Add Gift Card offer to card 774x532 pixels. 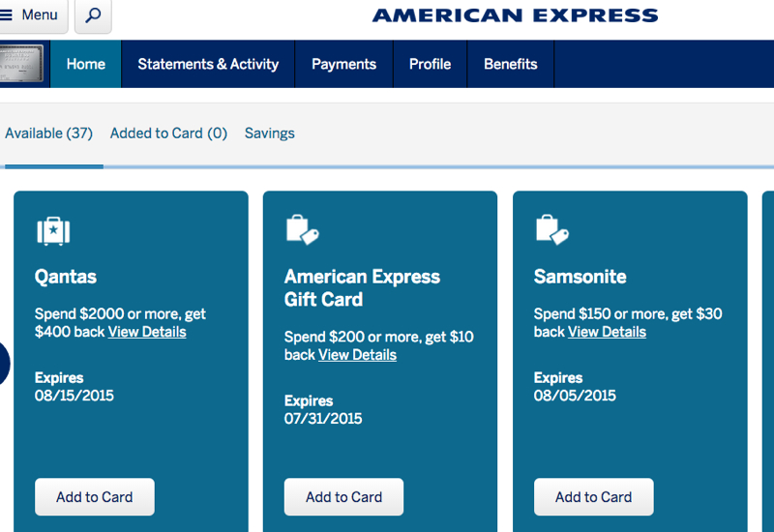(x=343, y=497)
